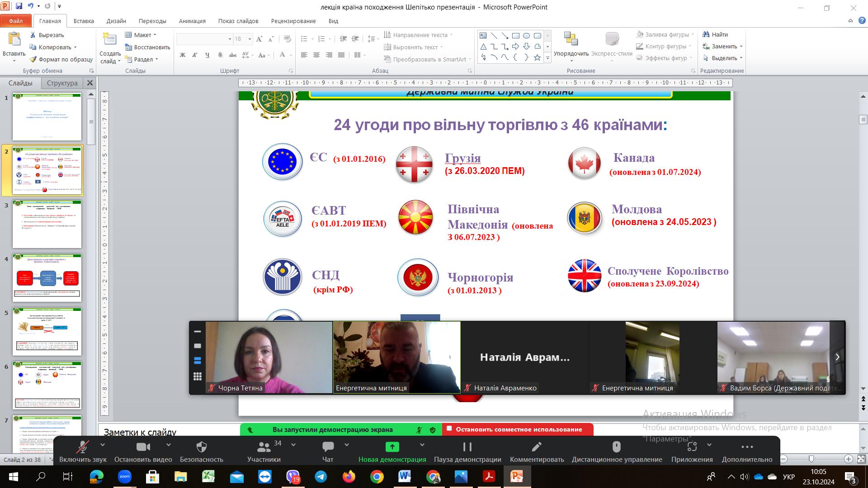Select the star shape in shapes gallery
Screen dimensions: 868x488
pos(537,57)
